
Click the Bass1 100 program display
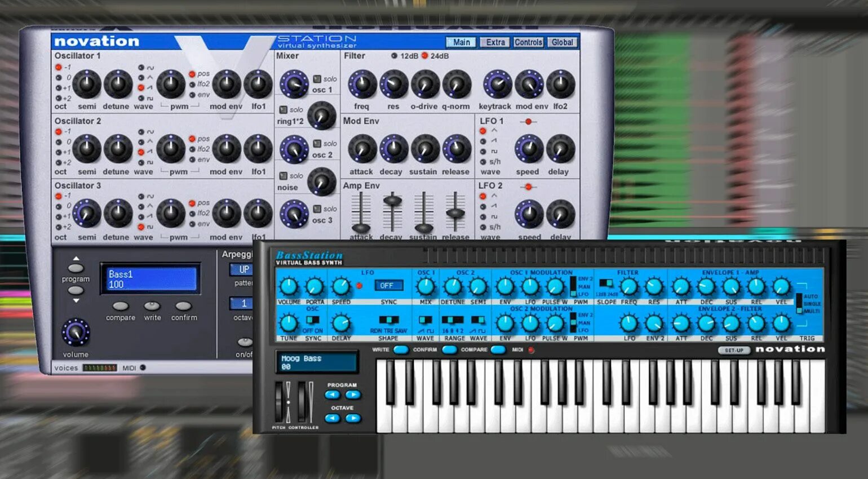click(150, 279)
